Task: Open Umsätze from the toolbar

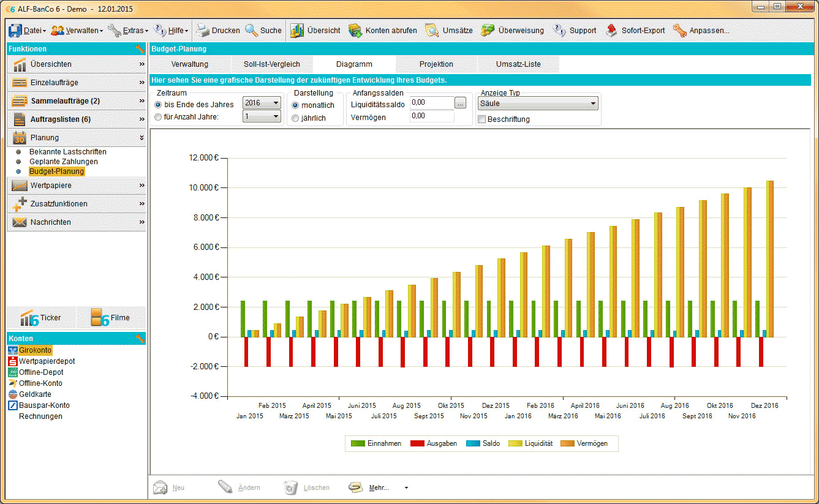Action: (x=432, y=30)
